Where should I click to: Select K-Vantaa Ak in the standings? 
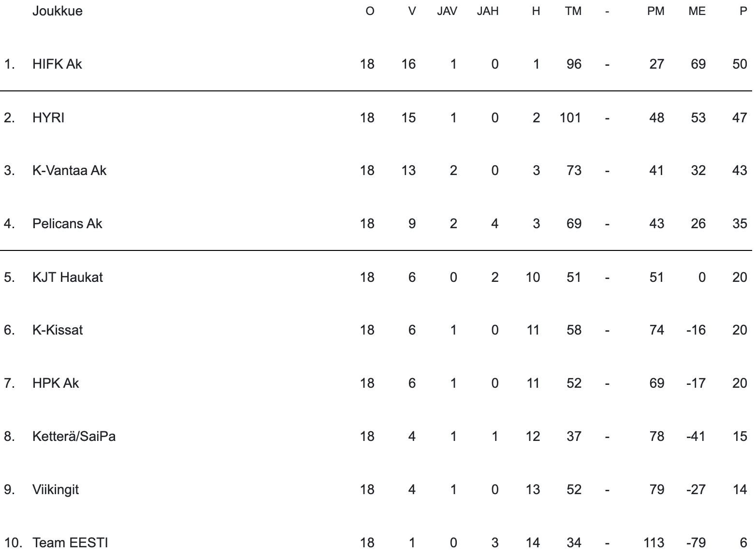(69, 170)
